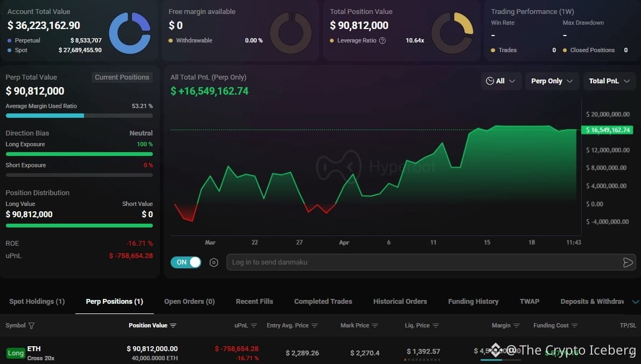This screenshot has width=641, height=364.
Task: Click the Short Exposure progress bar
Action: [x=79, y=175]
